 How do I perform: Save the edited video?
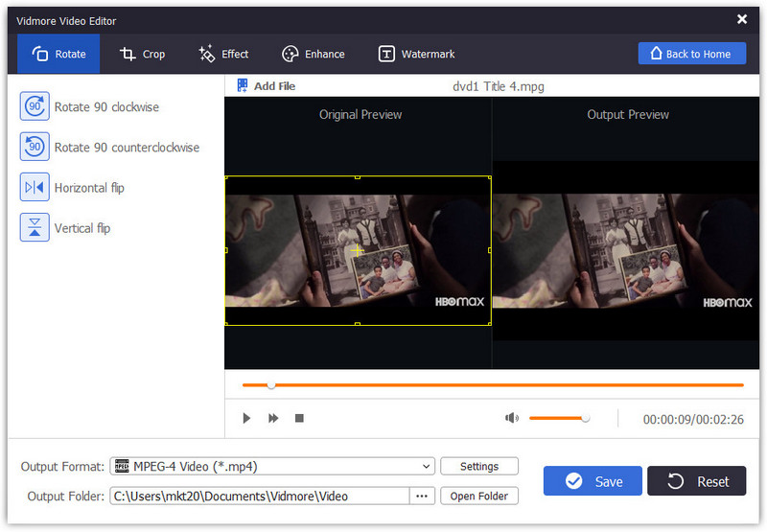pyautogui.click(x=593, y=481)
